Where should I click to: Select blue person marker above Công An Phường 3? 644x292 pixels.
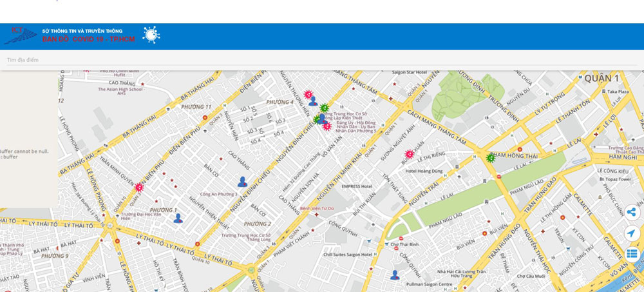243,182
